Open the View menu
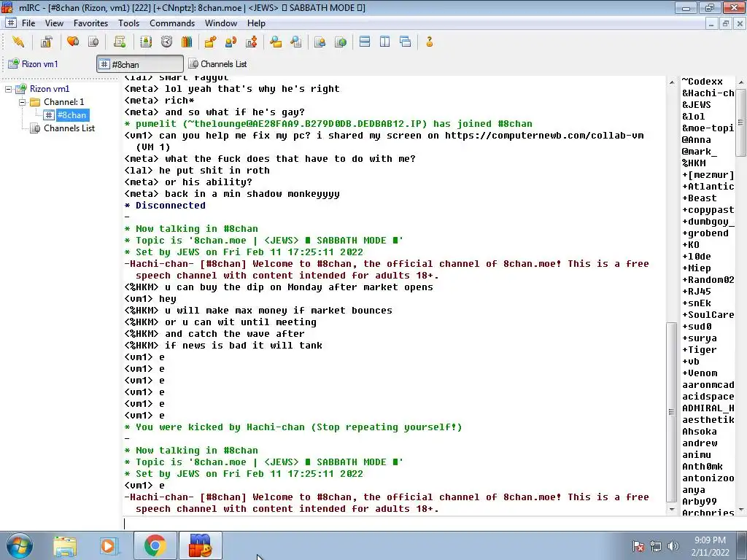The image size is (747, 560). tap(54, 23)
